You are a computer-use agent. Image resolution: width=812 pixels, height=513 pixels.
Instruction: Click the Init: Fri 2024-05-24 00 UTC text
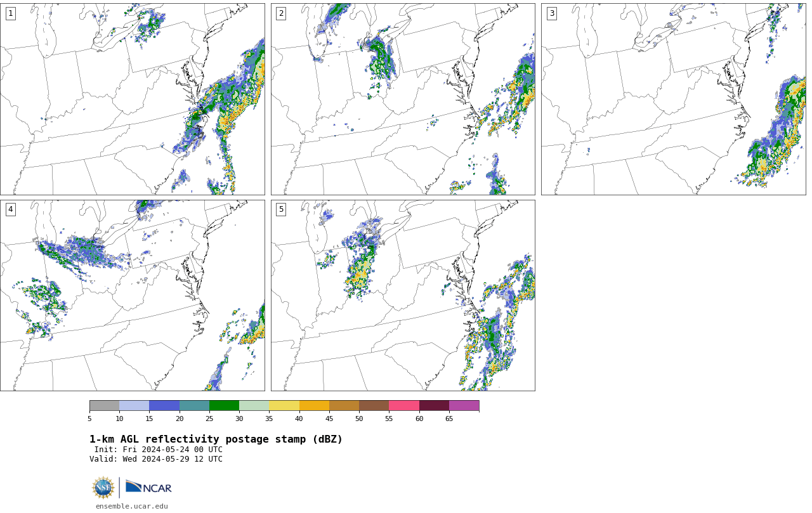[x=159, y=450]
